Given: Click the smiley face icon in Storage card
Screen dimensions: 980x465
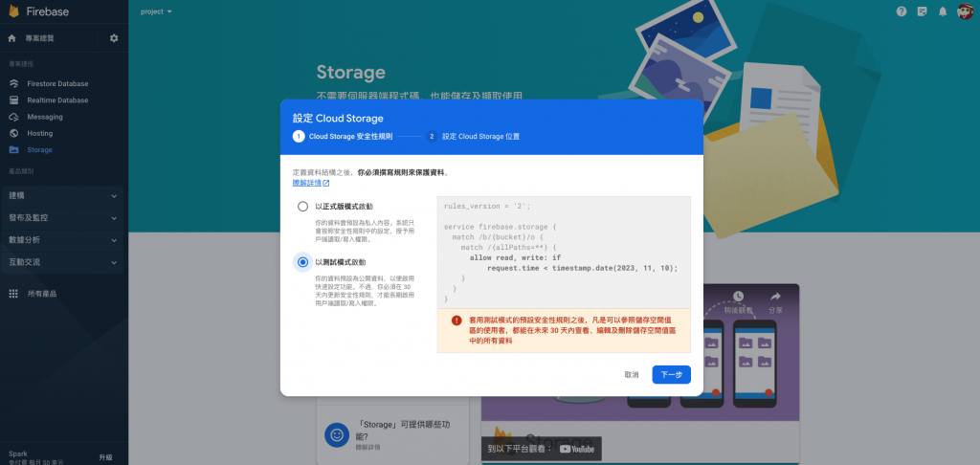Looking at the screenshot, I should (337, 435).
